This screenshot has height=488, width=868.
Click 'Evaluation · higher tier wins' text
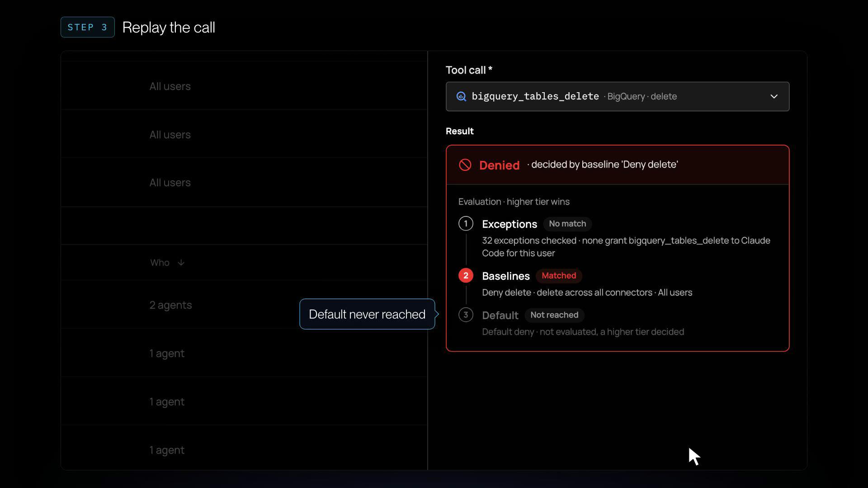514,202
